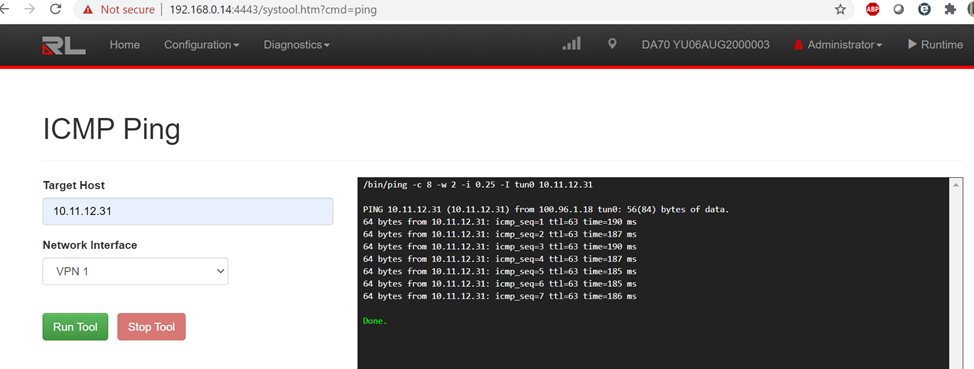The width and height of the screenshot is (974, 369).
Task: Click the PING 10.11.12.31 header line
Action: pyautogui.click(x=546, y=209)
